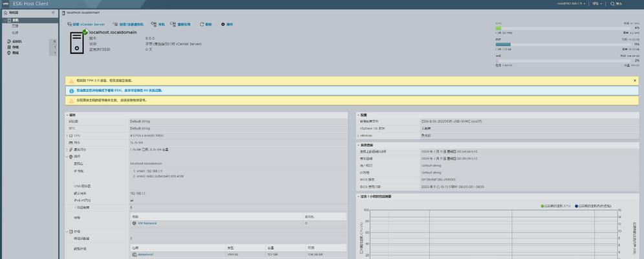644x259 pixels.
Task: Click Create/Register VM button
Action: [x=128, y=25]
